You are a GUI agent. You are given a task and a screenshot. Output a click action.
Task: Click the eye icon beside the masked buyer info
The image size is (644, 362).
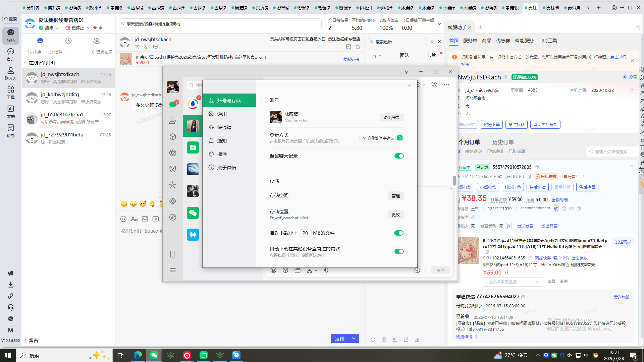pyautogui.click(x=571, y=208)
